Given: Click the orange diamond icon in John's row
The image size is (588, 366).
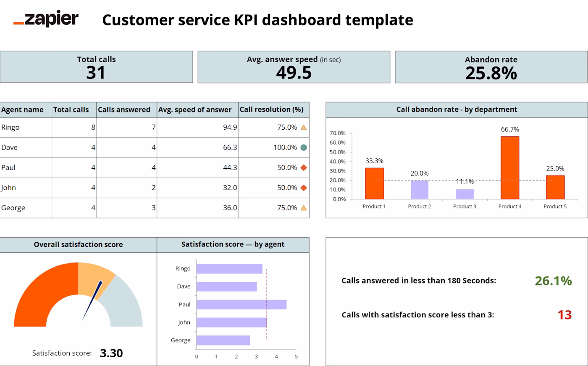Looking at the screenshot, I should (x=304, y=188).
